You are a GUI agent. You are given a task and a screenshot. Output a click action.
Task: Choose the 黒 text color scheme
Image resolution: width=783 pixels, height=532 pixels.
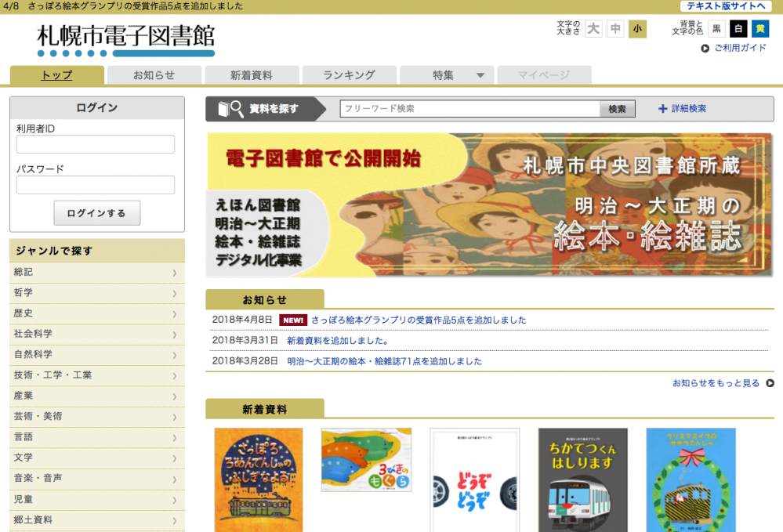(x=716, y=29)
